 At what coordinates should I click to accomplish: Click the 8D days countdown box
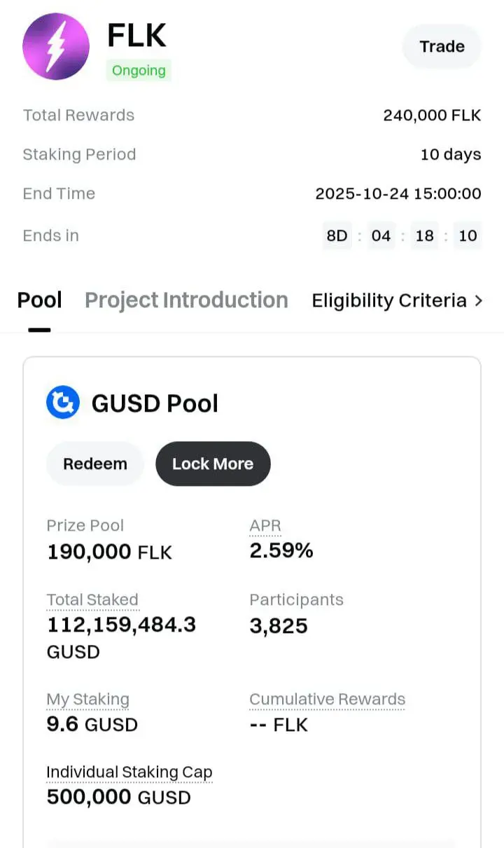337,235
